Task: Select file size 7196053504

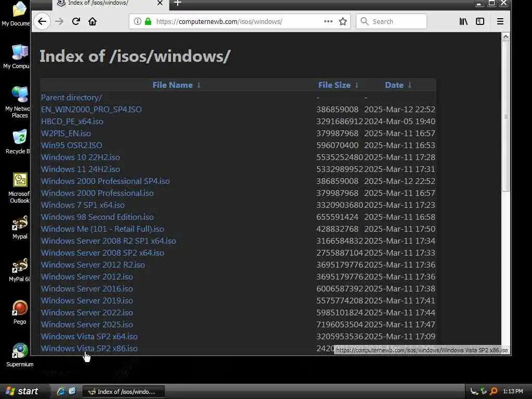Action: 340,324
